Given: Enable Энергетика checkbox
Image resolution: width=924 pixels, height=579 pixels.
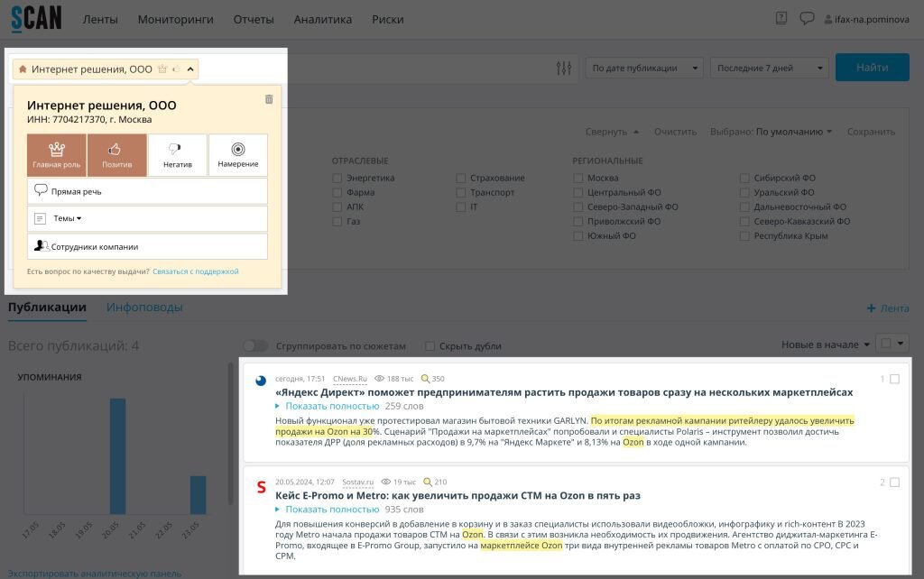Looking at the screenshot, I should [337, 178].
